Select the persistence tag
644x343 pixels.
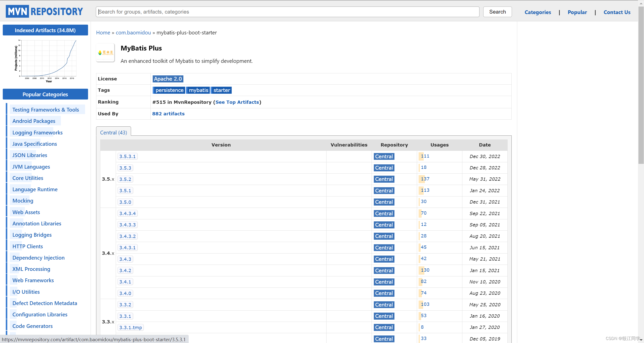click(x=169, y=90)
